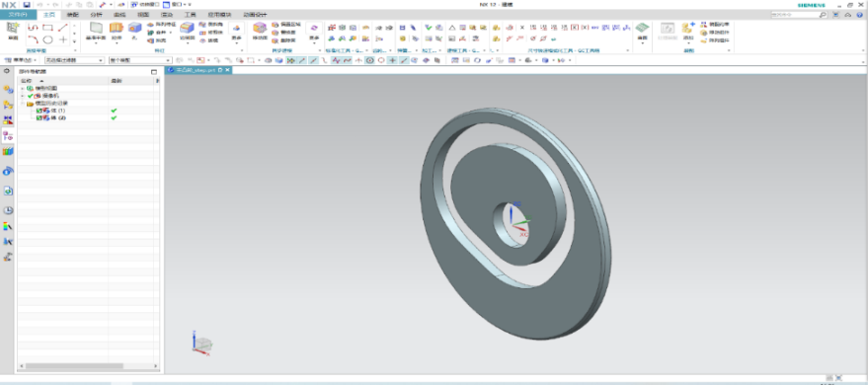The image size is (868, 385).
Task: Click the Hole (孔) feature tool
Action: (134, 32)
